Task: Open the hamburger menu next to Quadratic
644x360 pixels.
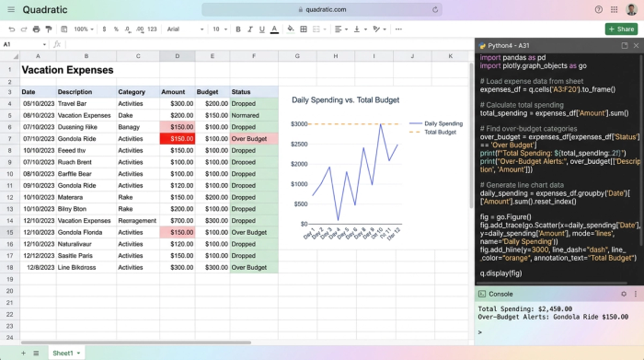Action: pyautogui.click(x=11, y=9)
